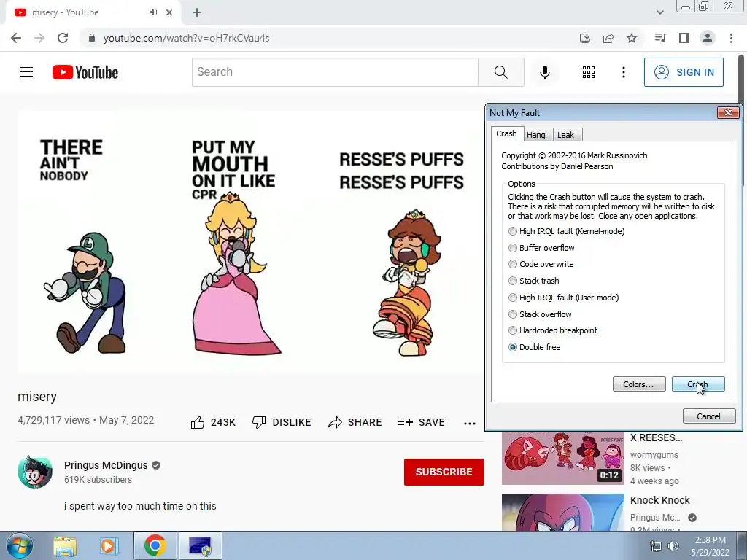Switch to the Hang tab
Image resolution: width=747 pixels, height=560 pixels.
click(536, 135)
